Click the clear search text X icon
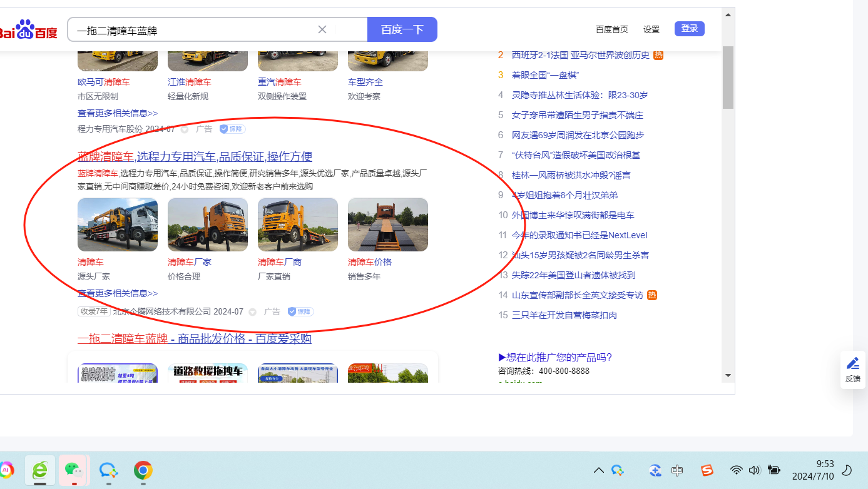 322,29
